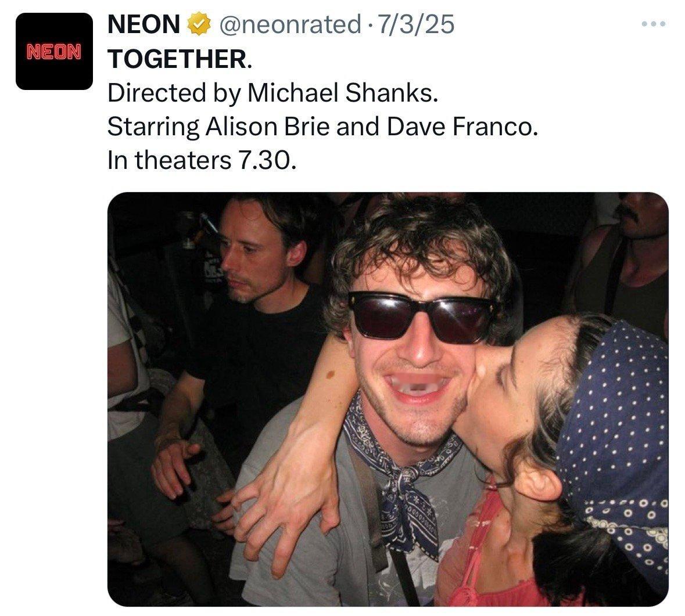Select the name Michael Shanks in text
This screenshot has height=616, width=685.
point(343,92)
